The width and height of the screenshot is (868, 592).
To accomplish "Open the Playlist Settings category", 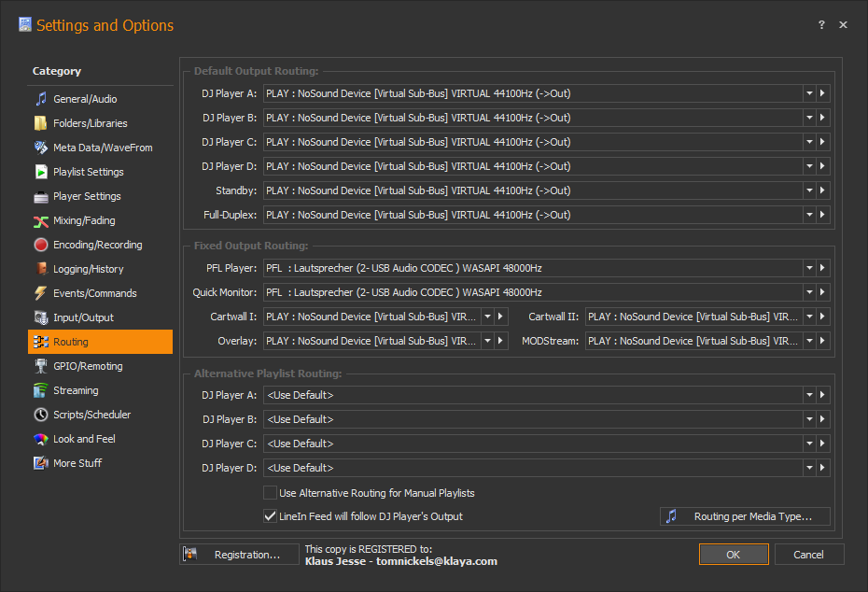I will coord(100,172).
